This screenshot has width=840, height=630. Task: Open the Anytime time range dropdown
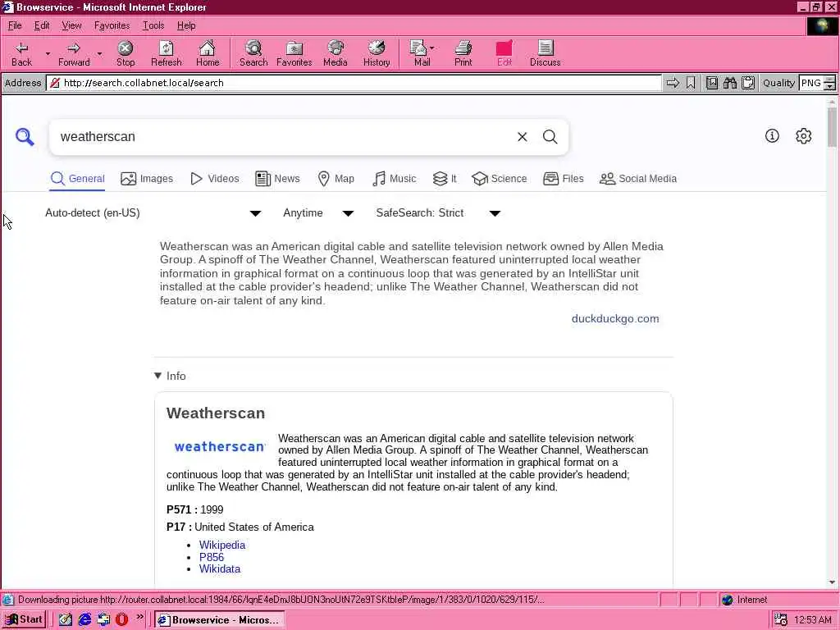[318, 213]
